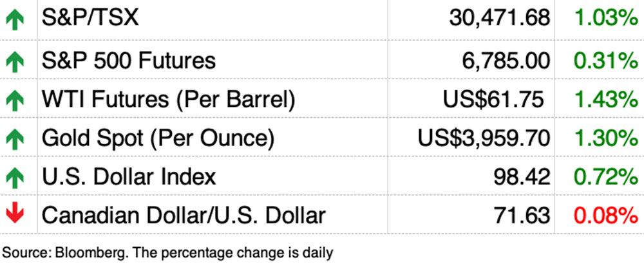Click the green arrow for U.S. Dollar Index
This screenshot has height=271, width=644.
(x=14, y=176)
